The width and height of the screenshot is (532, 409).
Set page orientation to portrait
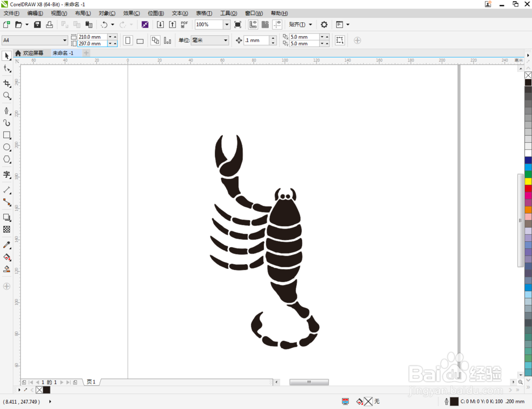(x=128, y=40)
